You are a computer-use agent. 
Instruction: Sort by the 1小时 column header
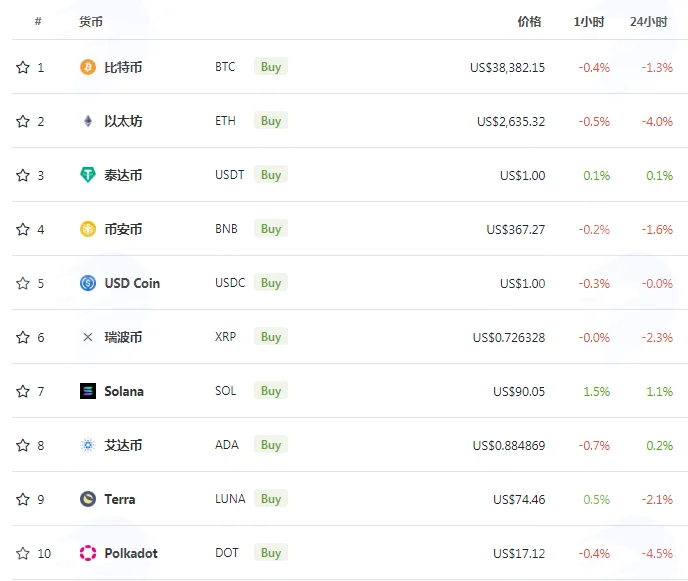coord(589,22)
